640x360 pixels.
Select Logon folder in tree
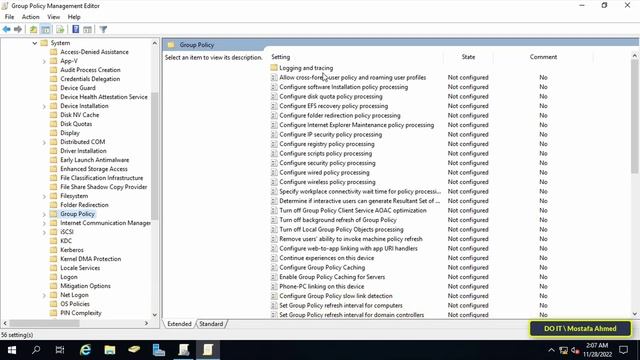pos(69,277)
